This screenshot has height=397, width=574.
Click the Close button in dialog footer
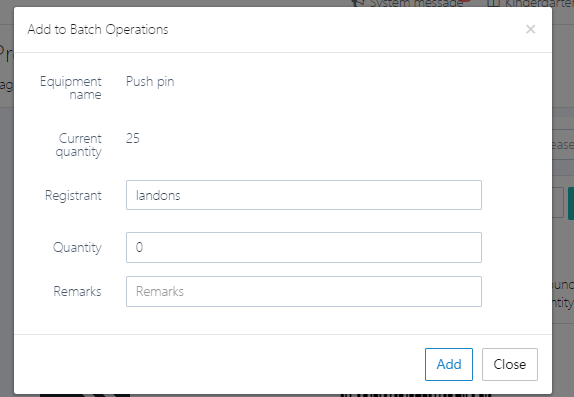(x=510, y=364)
